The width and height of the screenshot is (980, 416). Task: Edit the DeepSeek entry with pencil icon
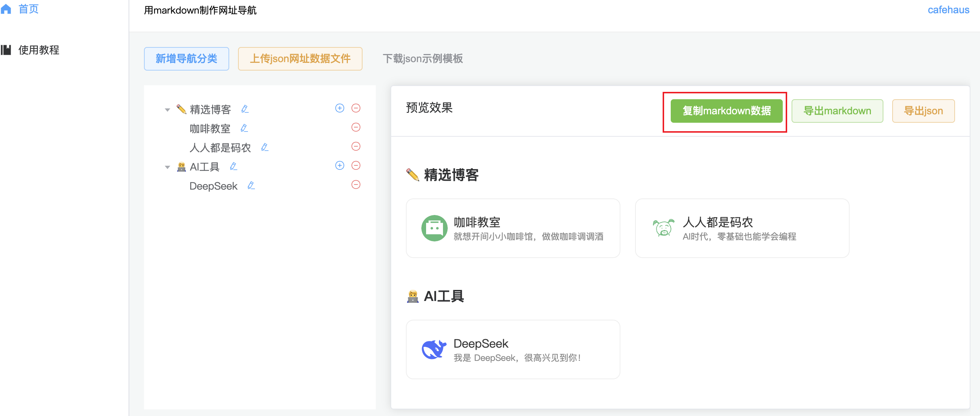tap(251, 185)
